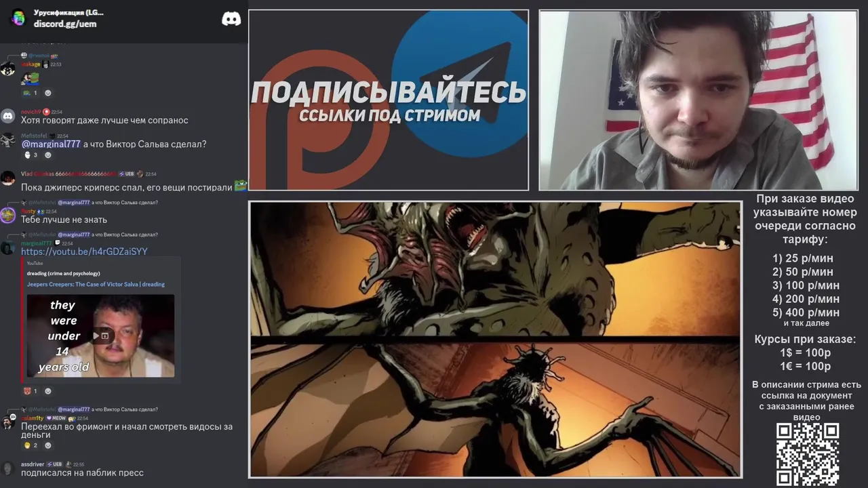Open leakage's user avatar
Viewport: 868px width, 488px height.
point(8,69)
